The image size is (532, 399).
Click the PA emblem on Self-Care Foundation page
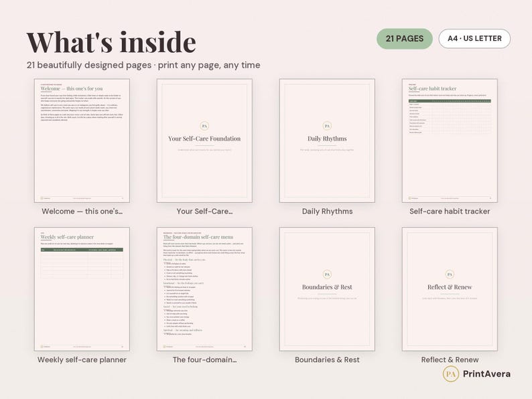pyautogui.click(x=204, y=126)
